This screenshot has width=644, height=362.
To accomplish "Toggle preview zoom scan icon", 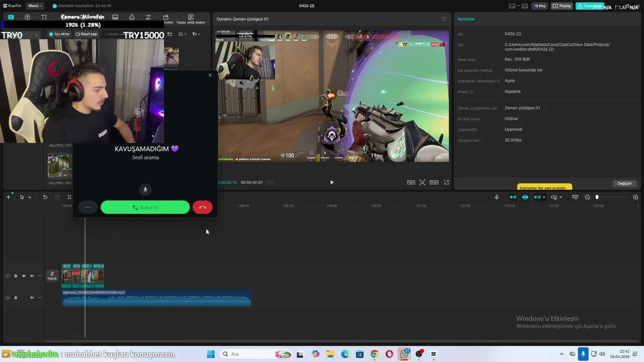I will [x=422, y=183].
